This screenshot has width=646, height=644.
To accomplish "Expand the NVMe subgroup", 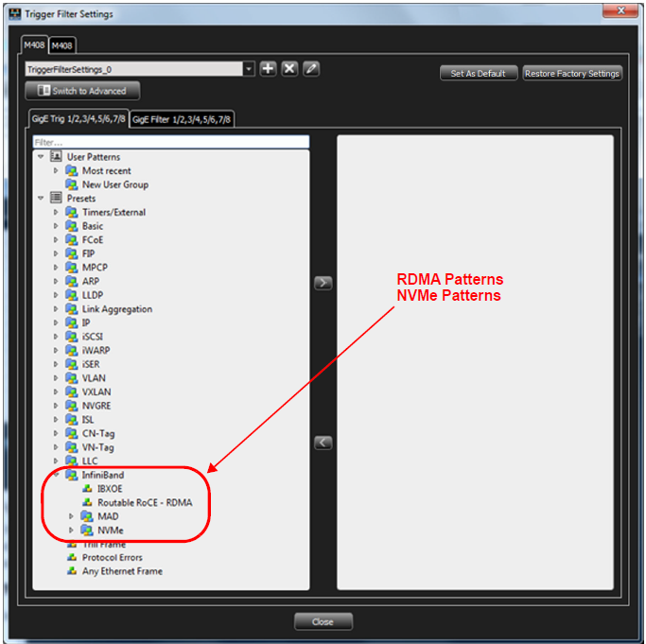I will click(71, 531).
